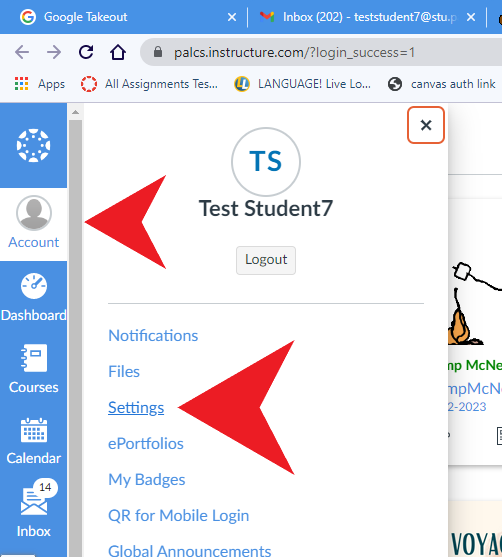The width and height of the screenshot is (502, 557).
Task: Open the Inbox with 14 messages
Action: click(33, 509)
